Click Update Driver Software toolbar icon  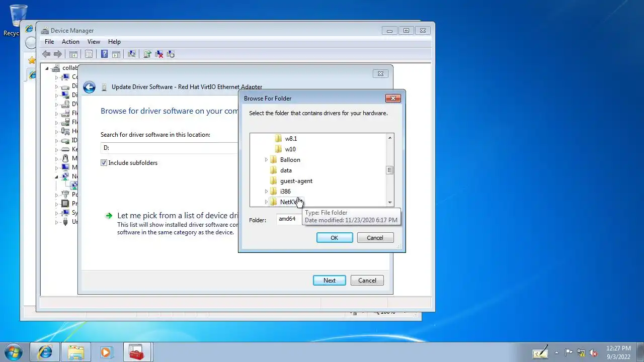147,54
